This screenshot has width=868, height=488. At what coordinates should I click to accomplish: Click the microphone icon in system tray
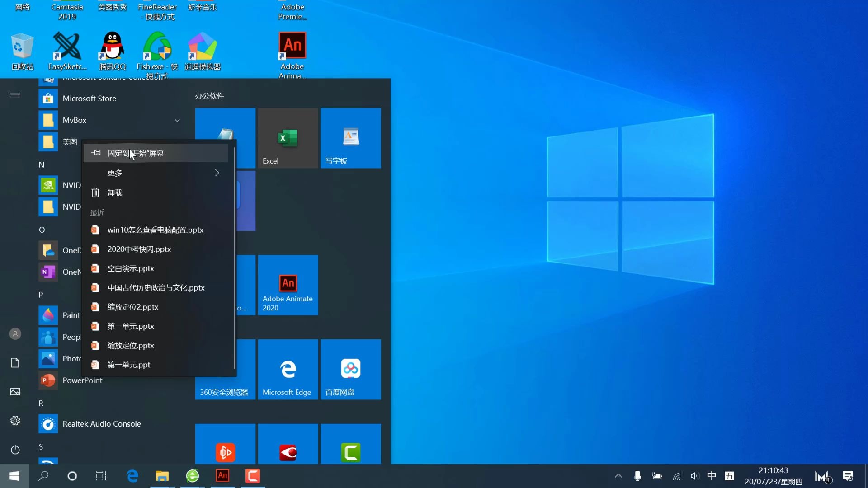638,476
